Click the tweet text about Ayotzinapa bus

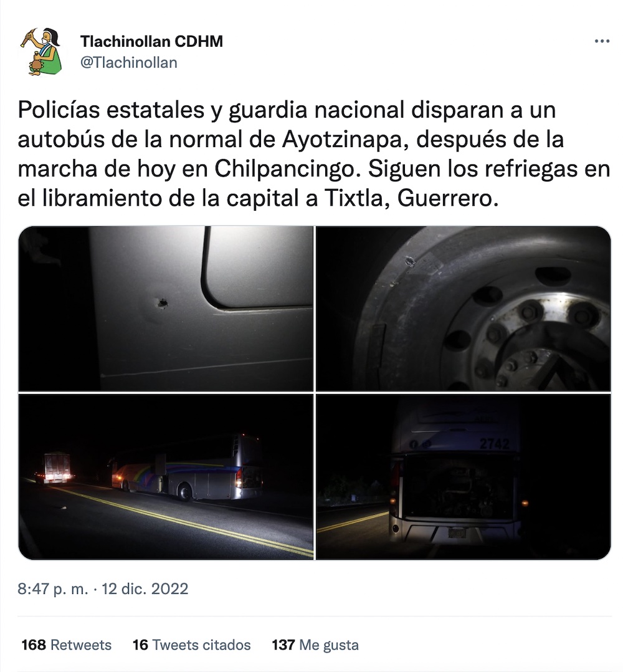click(x=314, y=154)
